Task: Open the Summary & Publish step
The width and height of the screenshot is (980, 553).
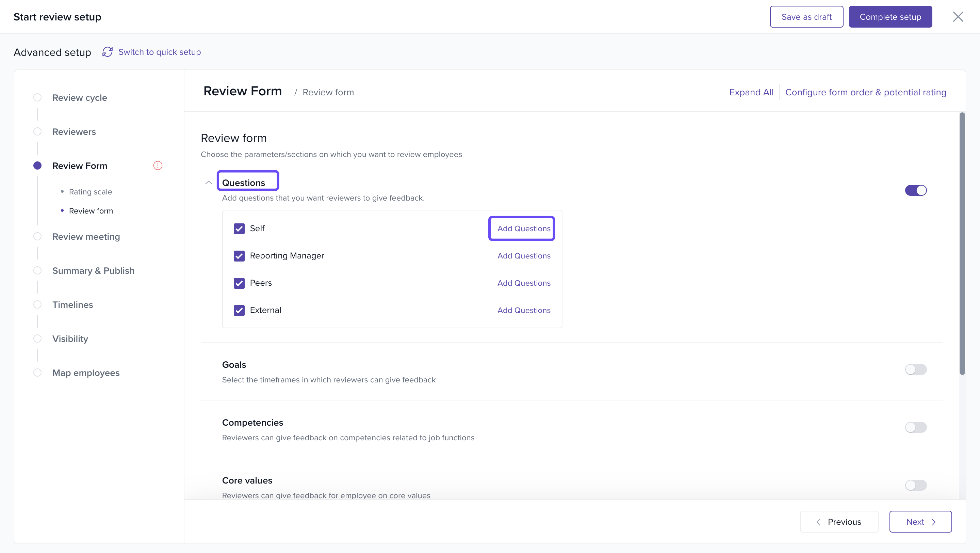Action: point(93,271)
